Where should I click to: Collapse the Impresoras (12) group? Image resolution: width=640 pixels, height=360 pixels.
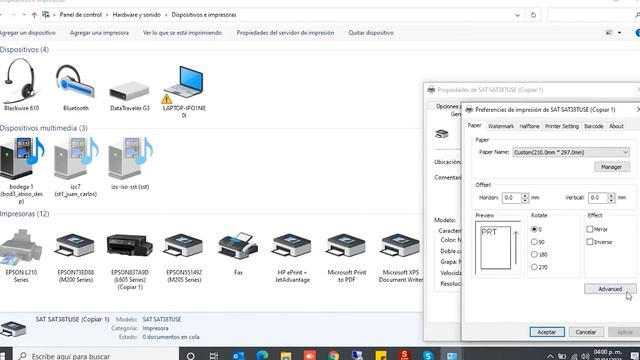click(x=24, y=214)
